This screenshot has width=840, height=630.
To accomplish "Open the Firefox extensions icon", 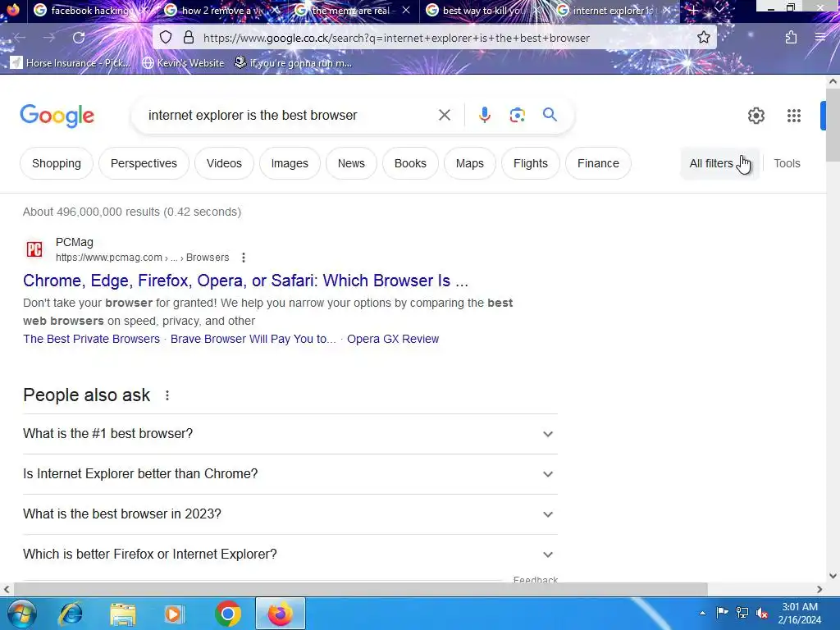I will pos(791,38).
